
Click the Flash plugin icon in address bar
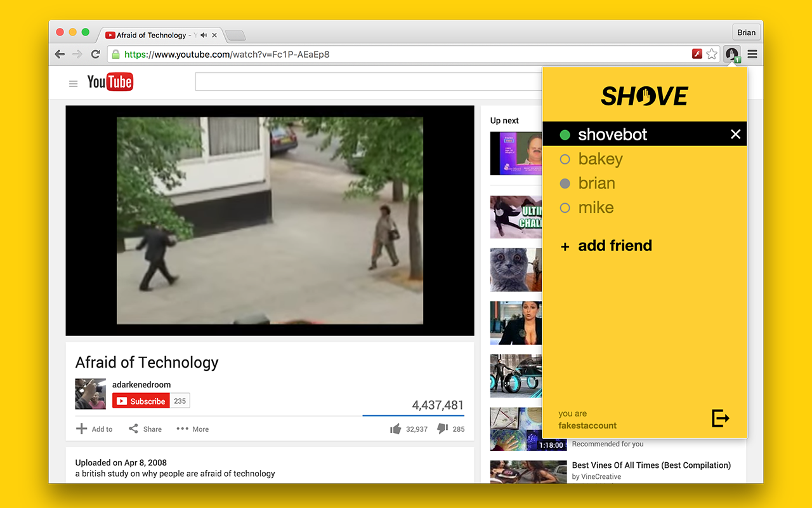point(697,54)
